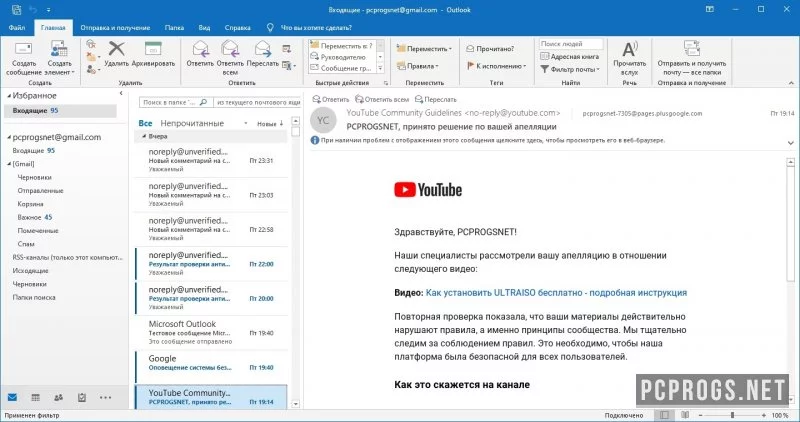Collapse the [Gmail] folder group

click(x=9, y=164)
